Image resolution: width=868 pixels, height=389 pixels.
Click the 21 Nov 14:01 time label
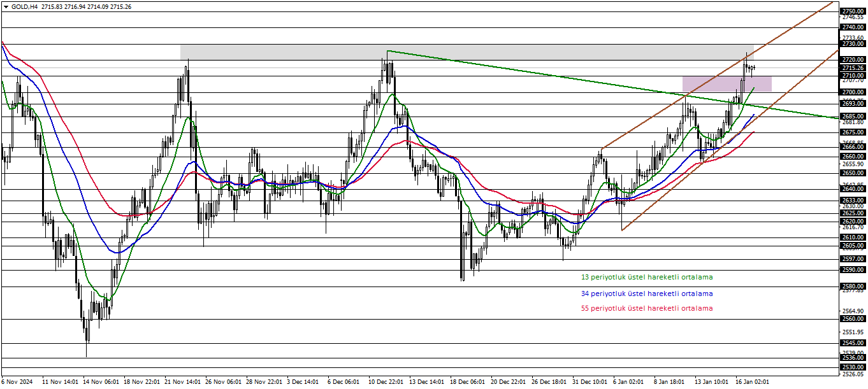click(x=183, y=383)
